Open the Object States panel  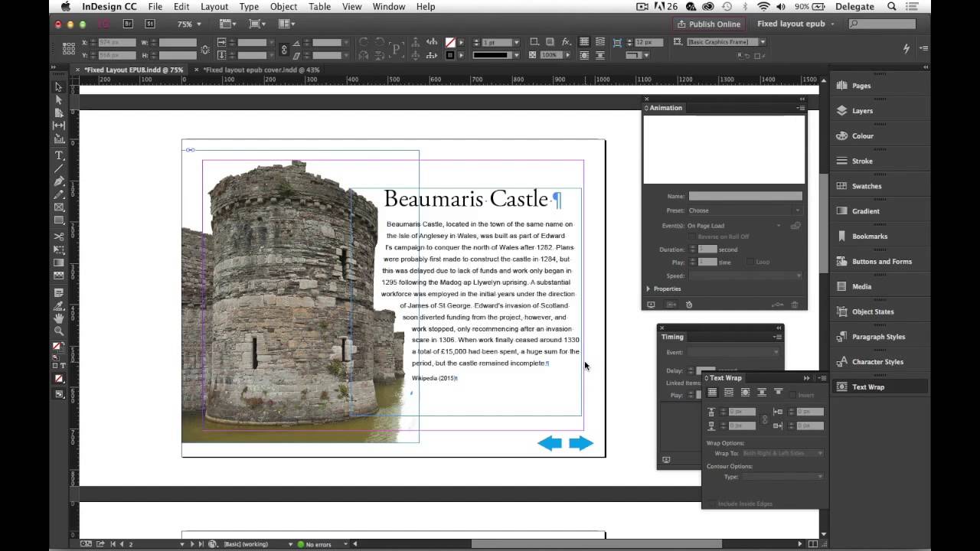[879, 311]
